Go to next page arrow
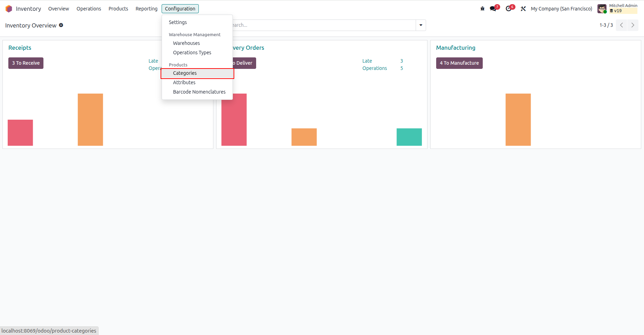644x335 pixels. click(x=633, y=25)
